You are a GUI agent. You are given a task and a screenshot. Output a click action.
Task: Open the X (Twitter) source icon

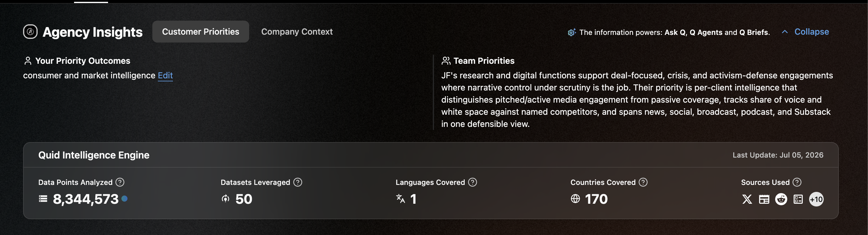tap(747, 199)
